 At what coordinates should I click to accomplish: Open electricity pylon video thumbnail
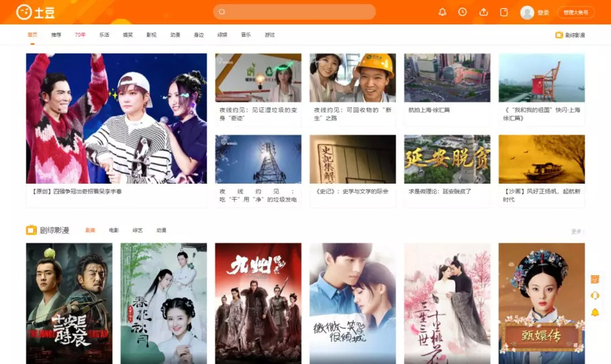click(258, 159)
